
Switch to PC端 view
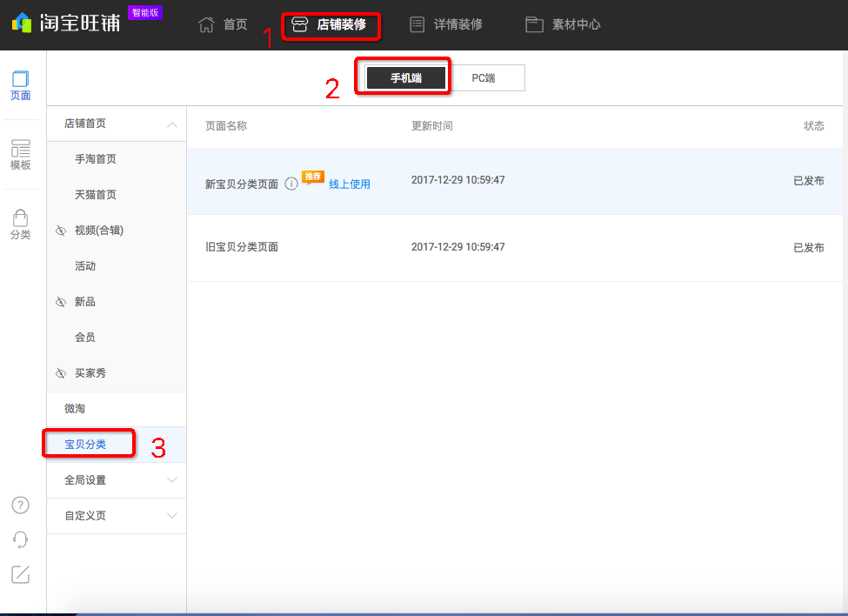click(484, 78)
